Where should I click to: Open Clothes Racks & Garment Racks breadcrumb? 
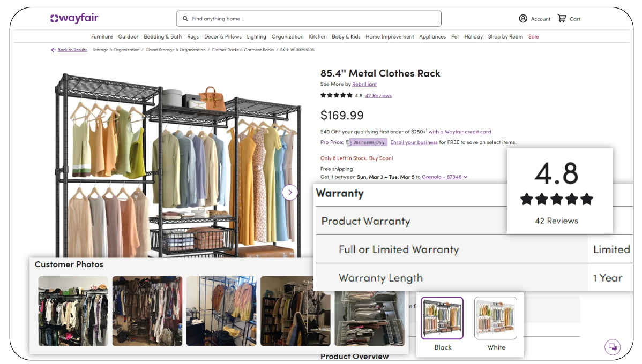[x=243, y=50]
